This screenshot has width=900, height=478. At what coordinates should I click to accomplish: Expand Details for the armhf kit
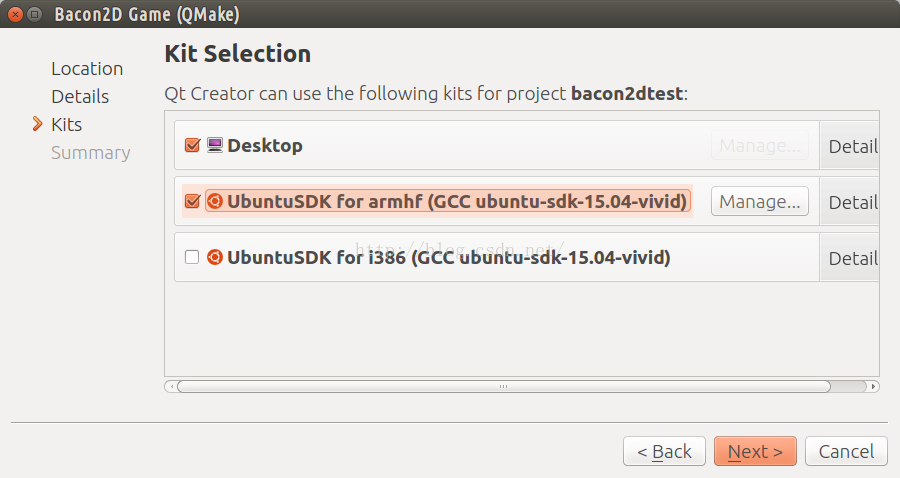pos(850,201)
